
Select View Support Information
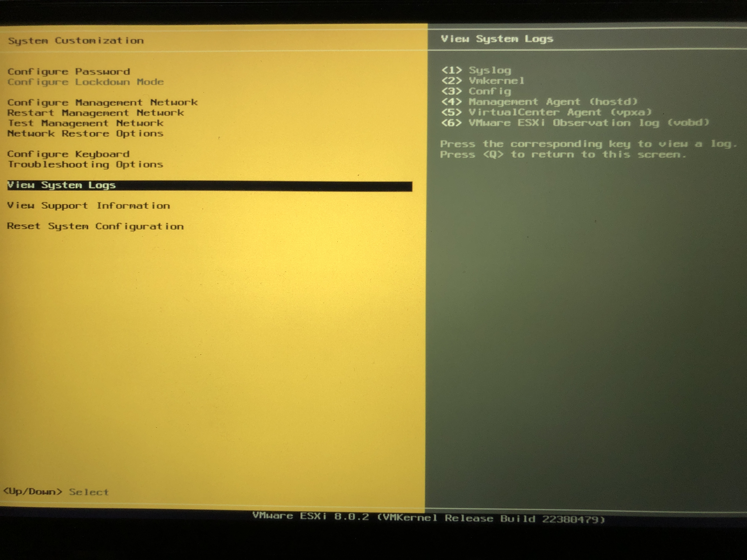coord(89,206)
